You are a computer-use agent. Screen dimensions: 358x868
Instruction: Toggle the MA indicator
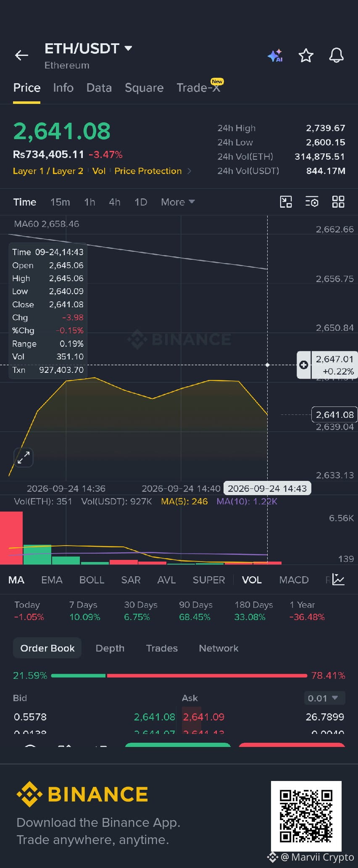pyautogui.click(x=16, y=580)
